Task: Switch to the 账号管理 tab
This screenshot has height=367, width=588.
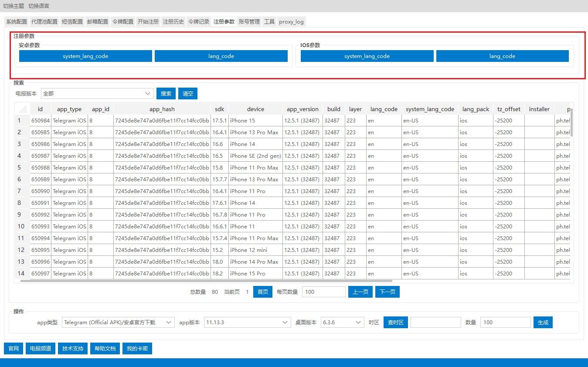Action: pyautogui.click(x=249, y=22)
